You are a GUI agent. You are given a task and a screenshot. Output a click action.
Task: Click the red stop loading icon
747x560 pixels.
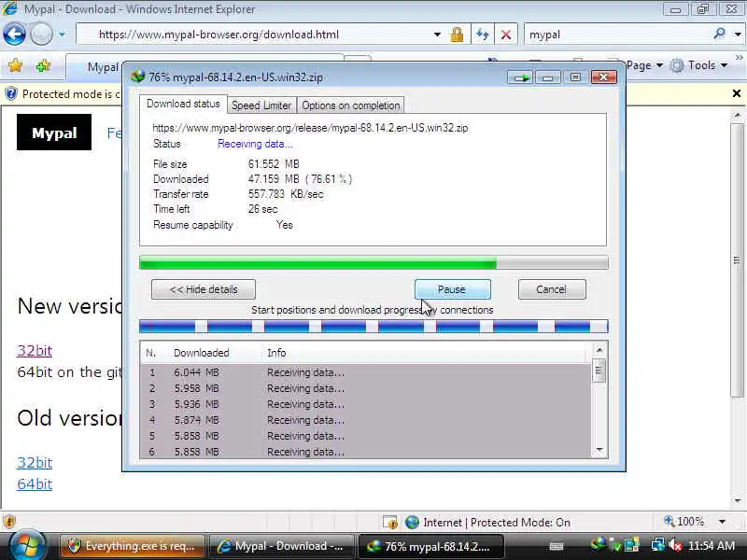coord(506,35)
